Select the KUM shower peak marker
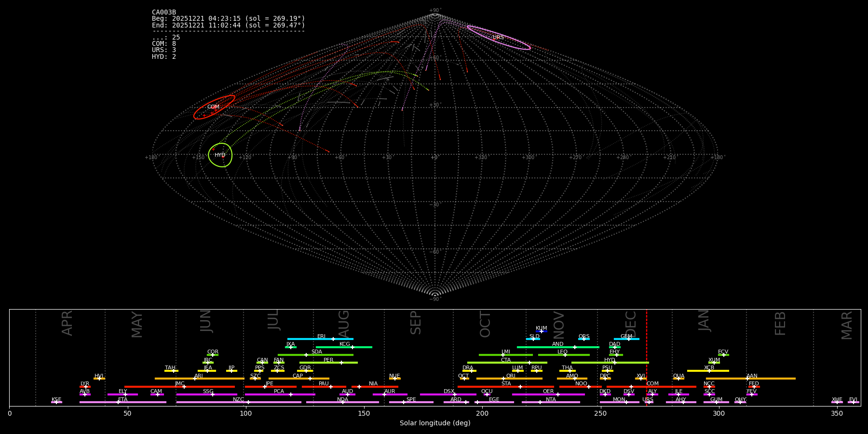The image size is (868, 434). 541,331
